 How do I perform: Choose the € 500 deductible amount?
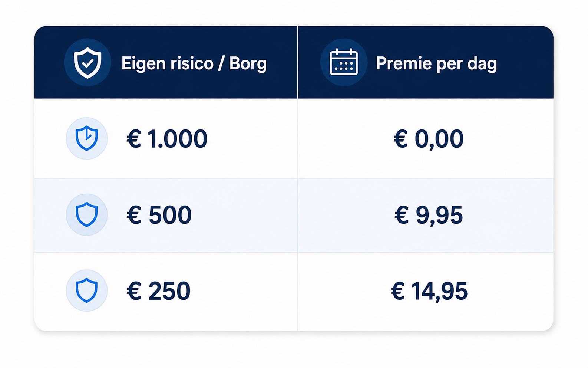coord(159,215)
